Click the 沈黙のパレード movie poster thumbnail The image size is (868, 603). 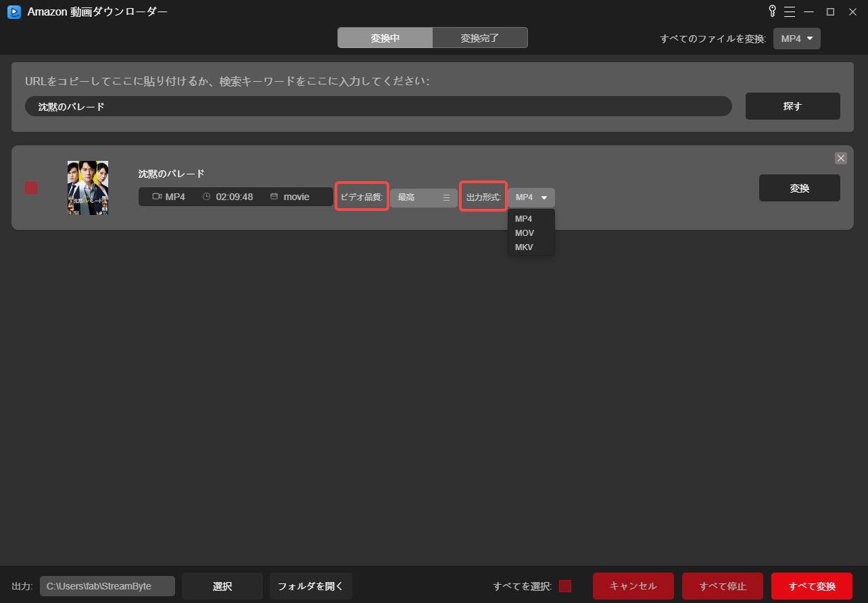(x=88, y=188)
